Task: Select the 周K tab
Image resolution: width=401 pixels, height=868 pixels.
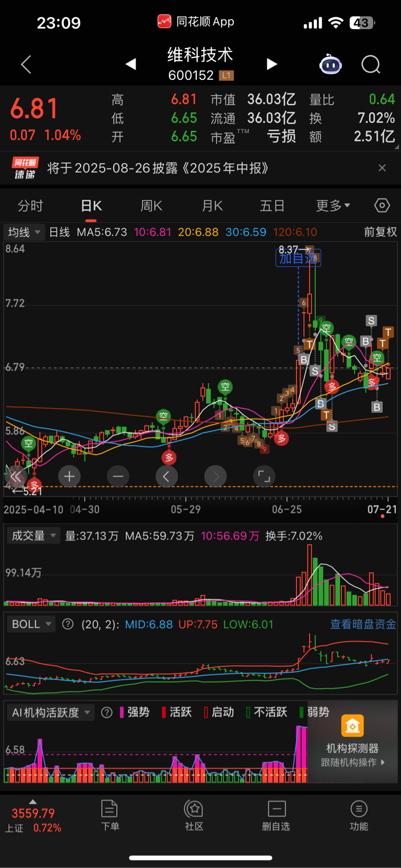Action: [x=151, y=206]
